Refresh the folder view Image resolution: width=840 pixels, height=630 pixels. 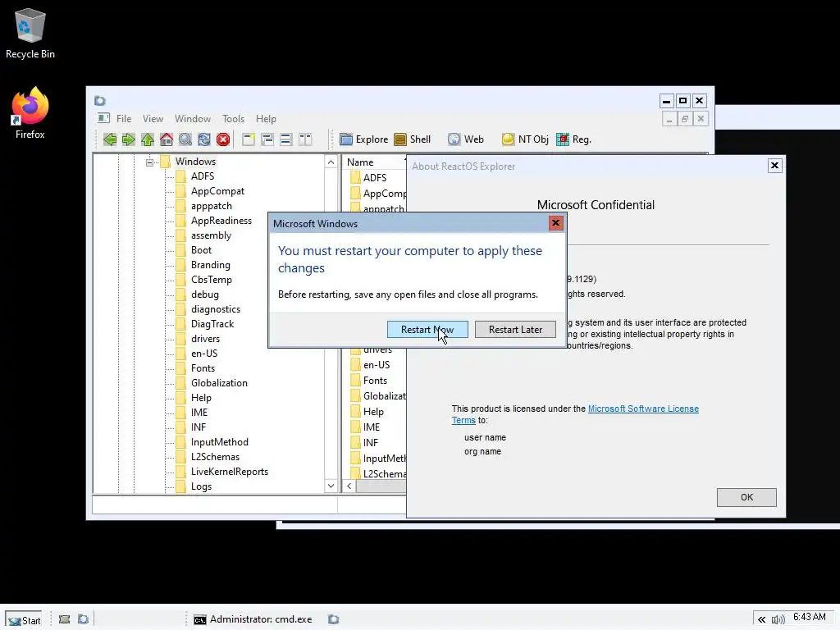(204, 139)
